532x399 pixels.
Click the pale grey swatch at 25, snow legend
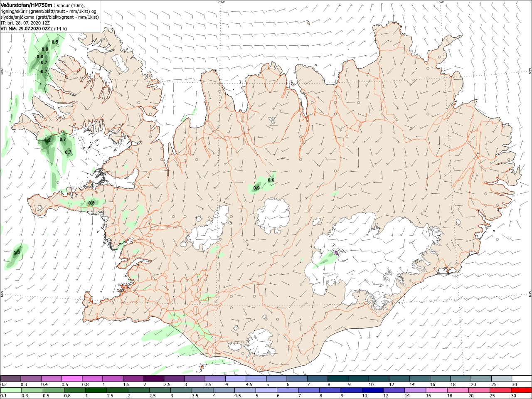(501, 378)
